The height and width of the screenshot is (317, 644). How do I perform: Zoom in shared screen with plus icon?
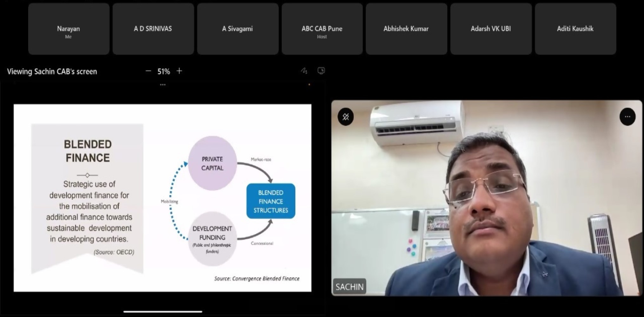click(x=179, y=71)
